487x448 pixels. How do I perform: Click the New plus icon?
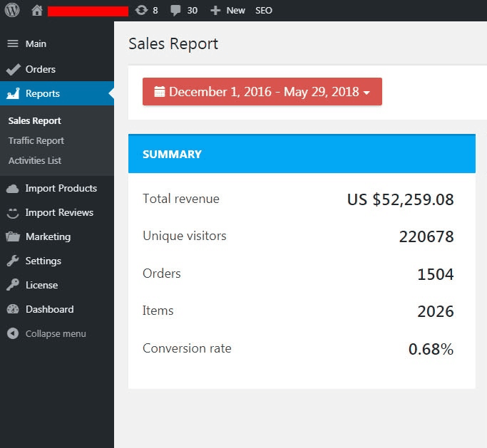pyautogui.click(x=215, y=11)
